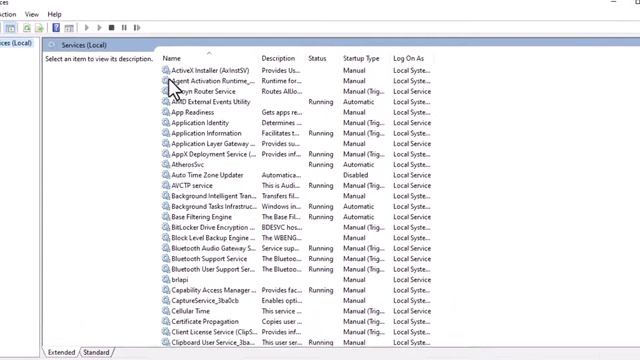Click the gear icon beside App Readiness
Image resolution: width=640 pixels, height=360 pixels.
click(166, 112)
